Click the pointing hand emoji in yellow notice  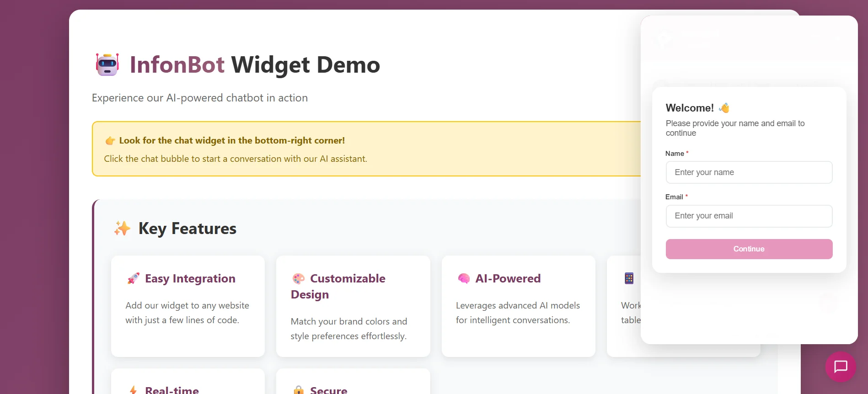(x=110, y=141)
